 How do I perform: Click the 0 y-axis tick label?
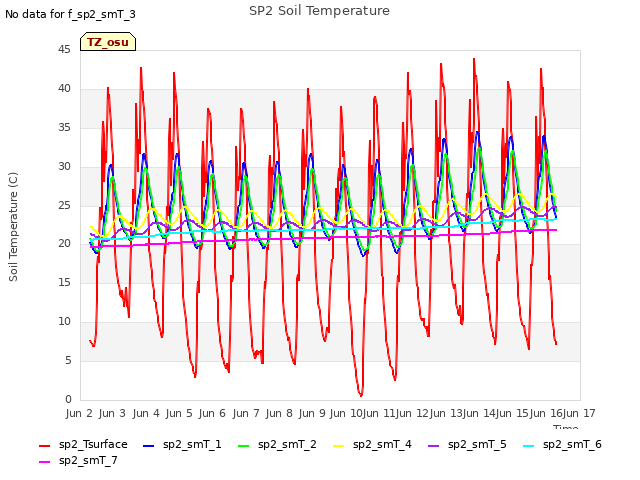(x=68, y=399)
